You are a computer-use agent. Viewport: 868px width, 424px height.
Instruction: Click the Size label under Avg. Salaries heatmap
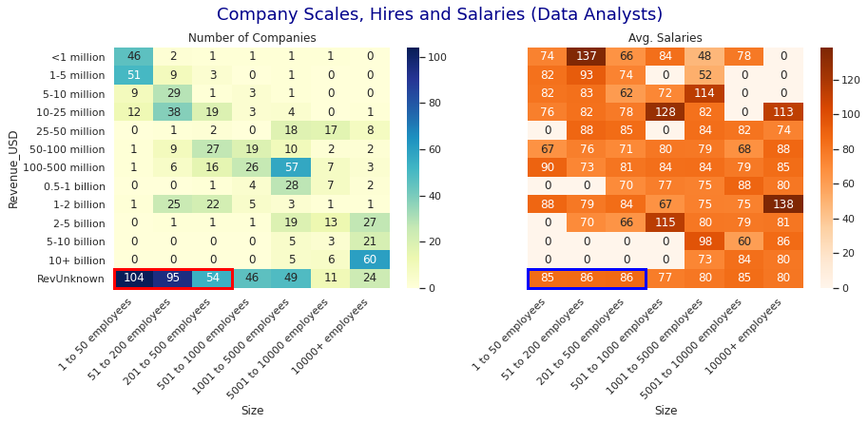click(665, 411)
